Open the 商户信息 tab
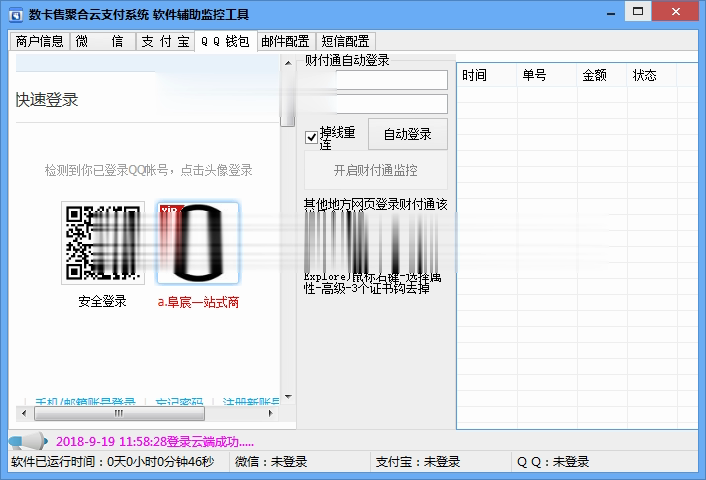 click(x=40, y=41)
